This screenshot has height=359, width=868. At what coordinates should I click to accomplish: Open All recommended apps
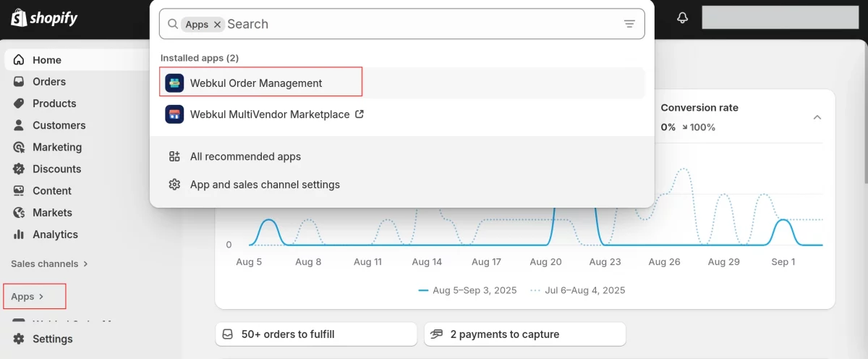coord(245,156)
